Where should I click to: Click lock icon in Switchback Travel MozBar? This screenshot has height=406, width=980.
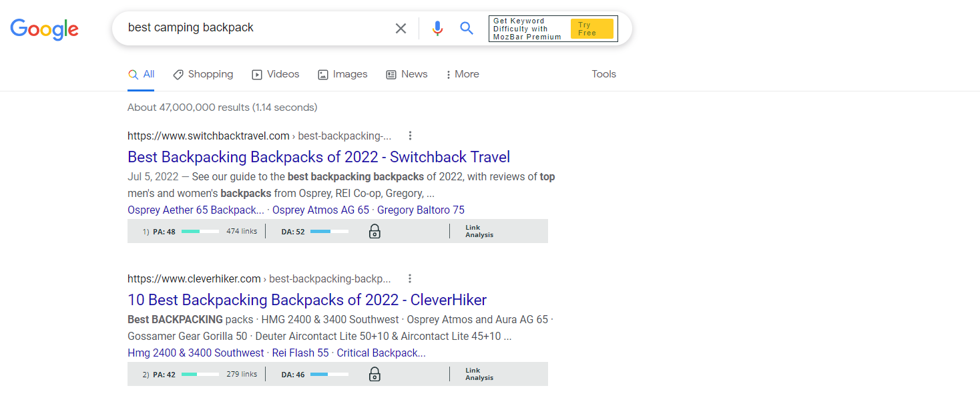[375, 232]
